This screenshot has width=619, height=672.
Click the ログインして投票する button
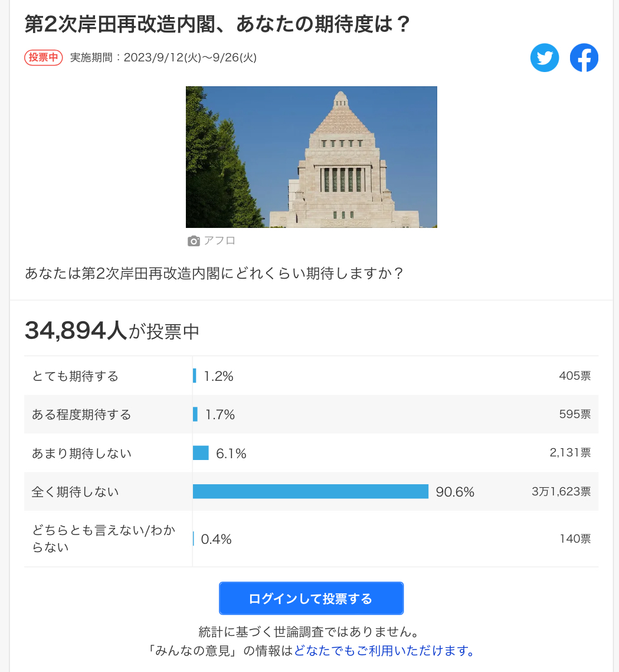pos(311,598)
